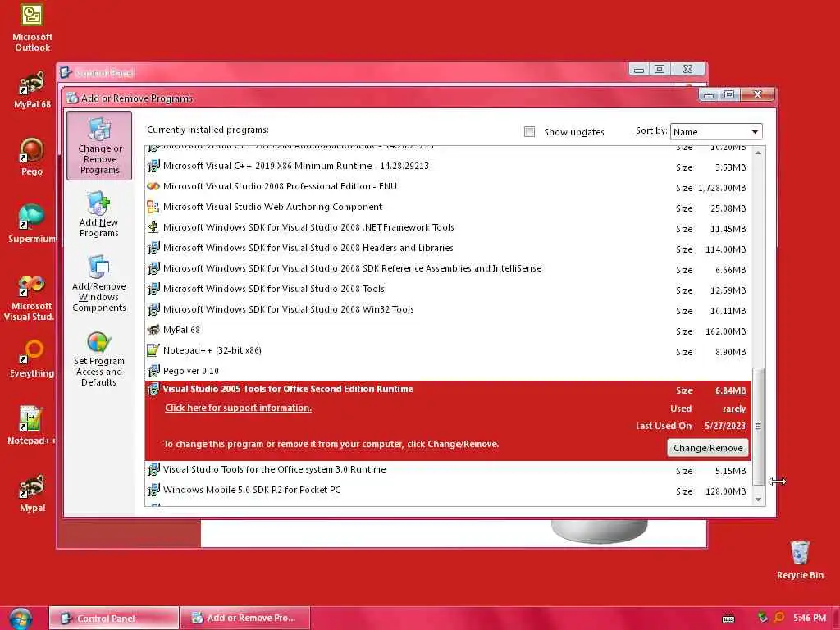Image resolution: width=840 pixels, height=630 pixels.
Task: Open Add/Remove Windows Components
Action: [99, 284]
